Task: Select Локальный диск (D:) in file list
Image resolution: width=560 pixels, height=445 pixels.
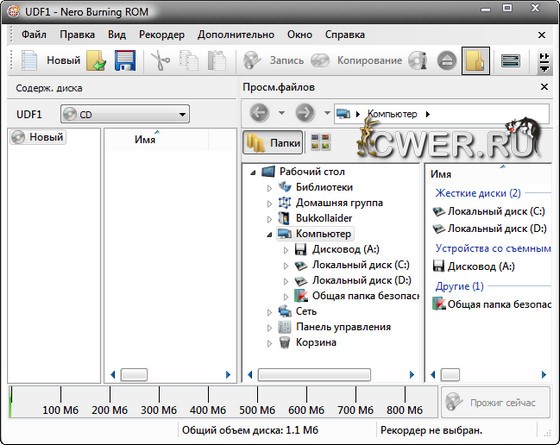Action: [x=489, y=229]
